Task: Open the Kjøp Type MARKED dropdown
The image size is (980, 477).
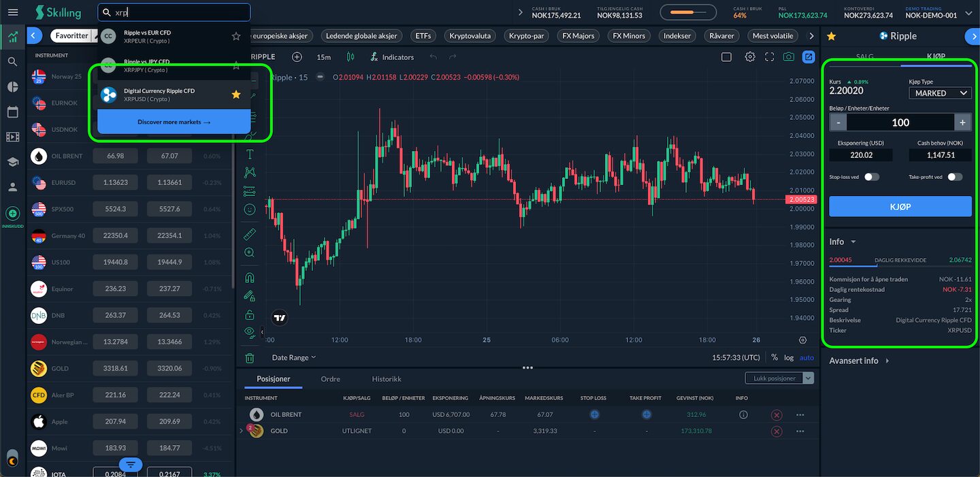Action: coord(940,93)
